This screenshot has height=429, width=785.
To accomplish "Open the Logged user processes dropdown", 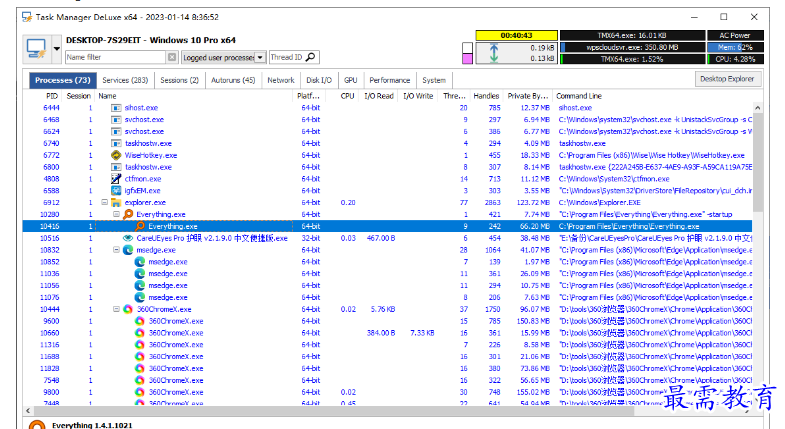I will pos(260,57).
